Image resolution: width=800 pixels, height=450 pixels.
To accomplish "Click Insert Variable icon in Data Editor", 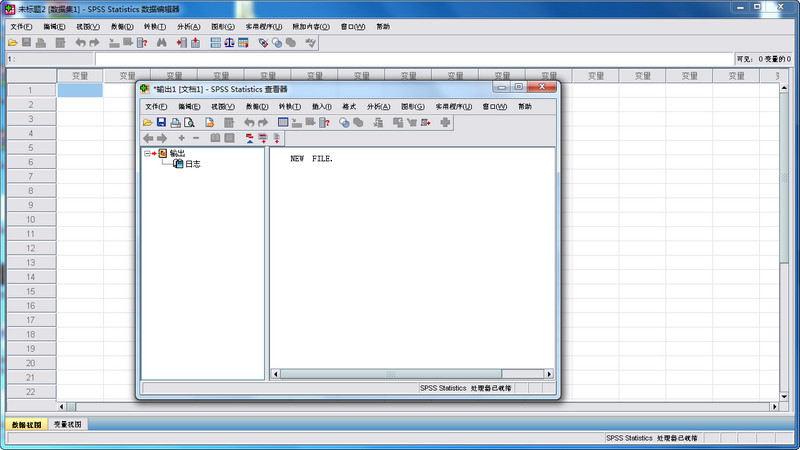I will [195, 43].
